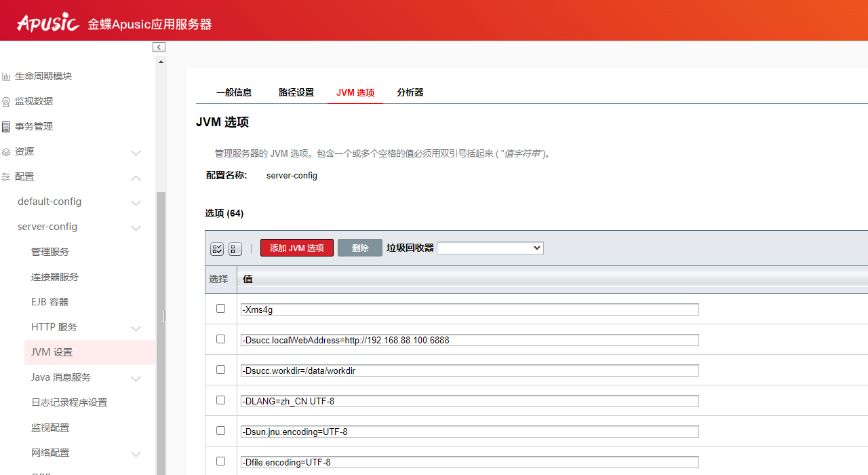Check the checkbox for the -Xms4g row

(x=220, y=308)
